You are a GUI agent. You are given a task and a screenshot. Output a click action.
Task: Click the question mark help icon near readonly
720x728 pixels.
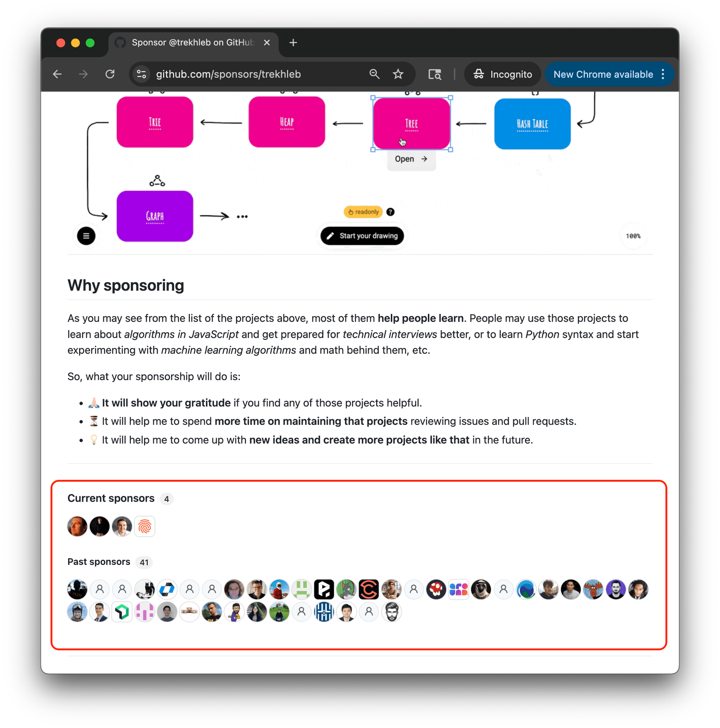tap(390, 212)
